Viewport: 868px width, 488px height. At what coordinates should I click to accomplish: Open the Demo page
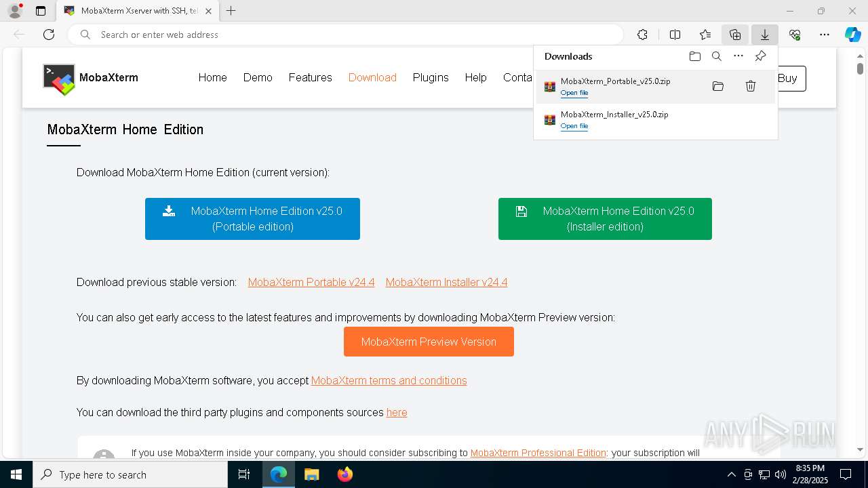tap(258, 77)
